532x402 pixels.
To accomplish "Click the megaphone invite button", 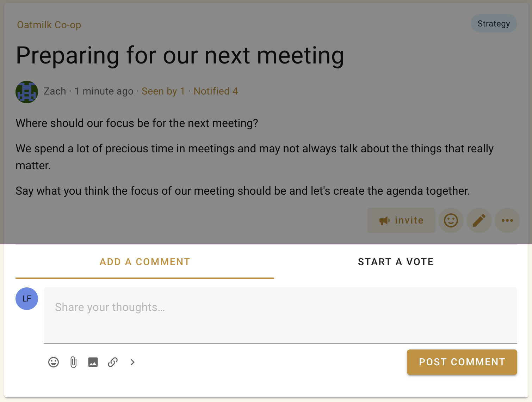I will click(401, 220).
